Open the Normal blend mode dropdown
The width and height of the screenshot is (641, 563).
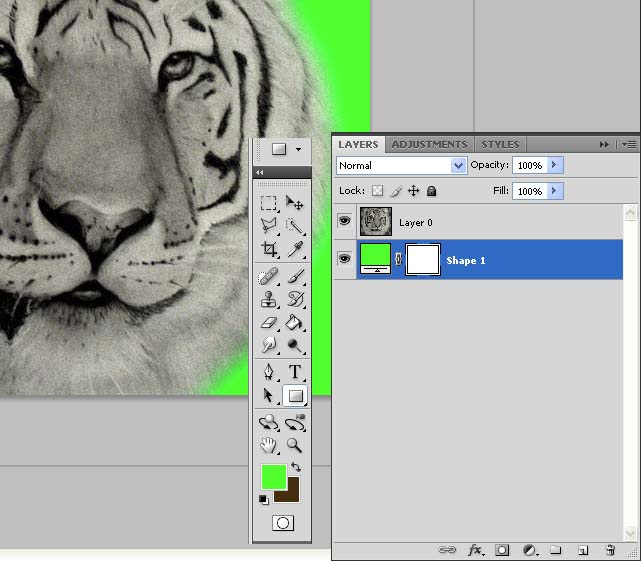402,165
